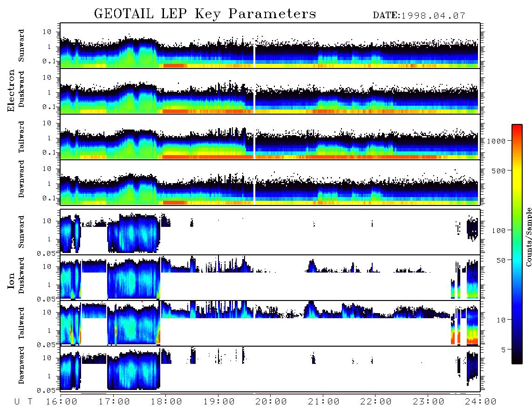The width and height of the screenshot is (532, 410).
Task: Click the title "GEOTAIL LEP Key Parameters"
Action: [205, 14]
